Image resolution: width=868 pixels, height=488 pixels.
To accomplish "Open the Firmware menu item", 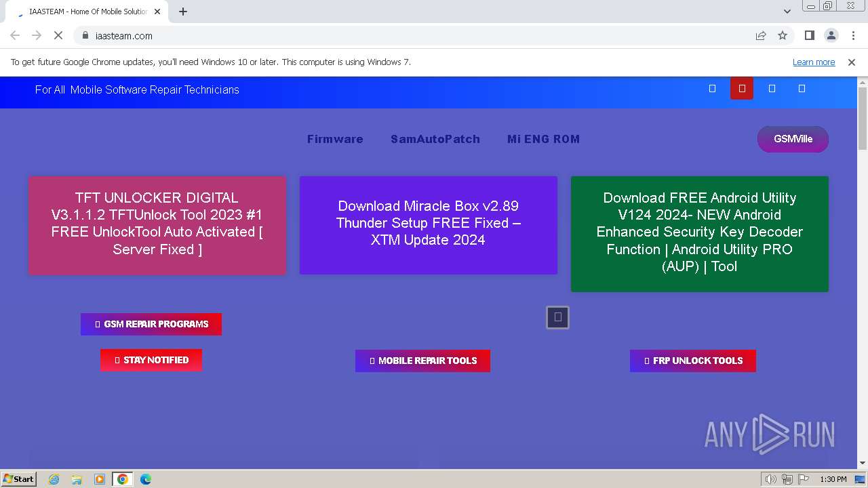I will point(335,139).
